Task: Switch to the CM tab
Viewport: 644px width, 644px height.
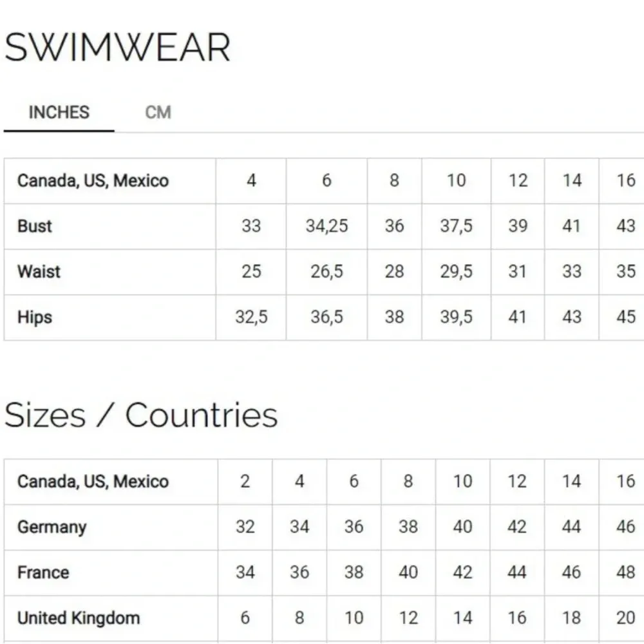Action: 158,113
